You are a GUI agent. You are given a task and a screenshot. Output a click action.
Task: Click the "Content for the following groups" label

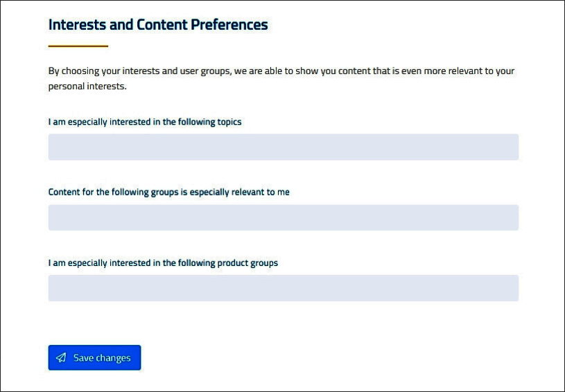coord(168,192)
